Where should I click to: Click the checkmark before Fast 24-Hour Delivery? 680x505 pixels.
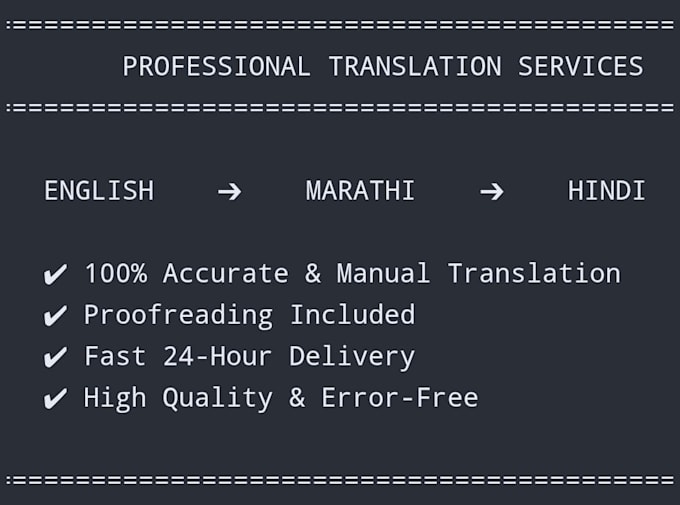pos(56,357)
